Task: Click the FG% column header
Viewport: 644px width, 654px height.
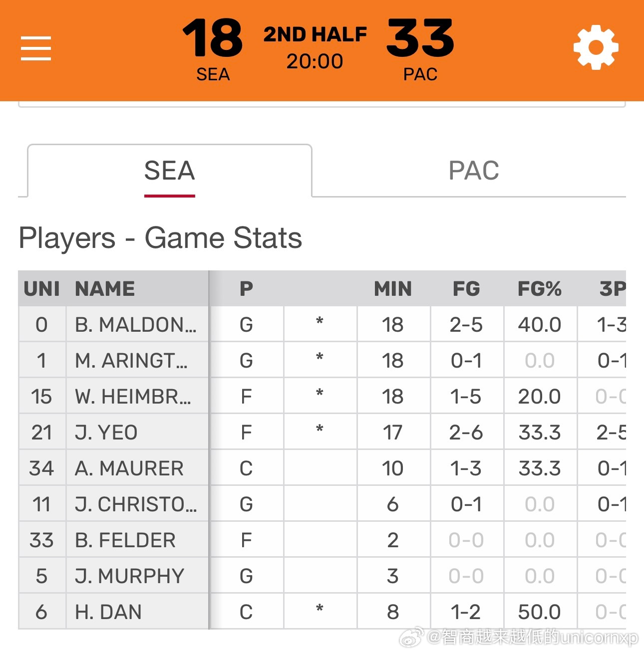Action: [x=539, y=289]
